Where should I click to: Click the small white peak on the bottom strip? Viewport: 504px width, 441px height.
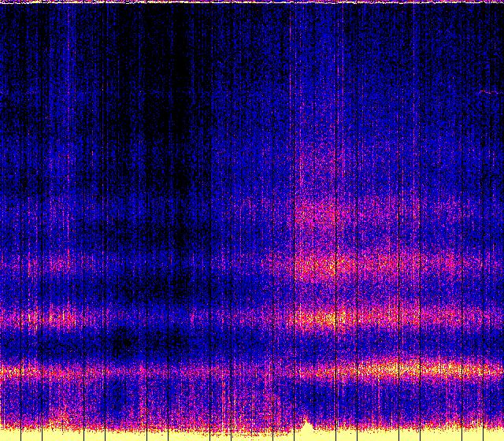(x=306, y=425)
